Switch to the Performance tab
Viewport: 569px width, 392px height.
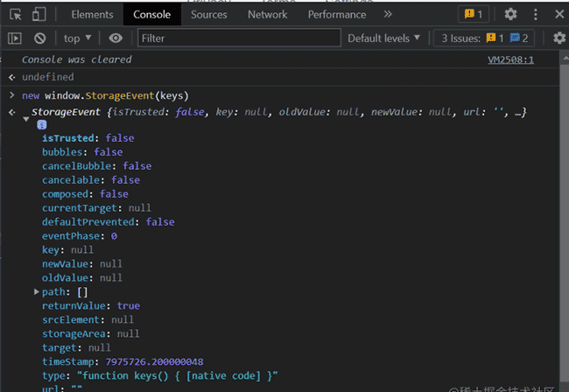[x=337, y=15]
